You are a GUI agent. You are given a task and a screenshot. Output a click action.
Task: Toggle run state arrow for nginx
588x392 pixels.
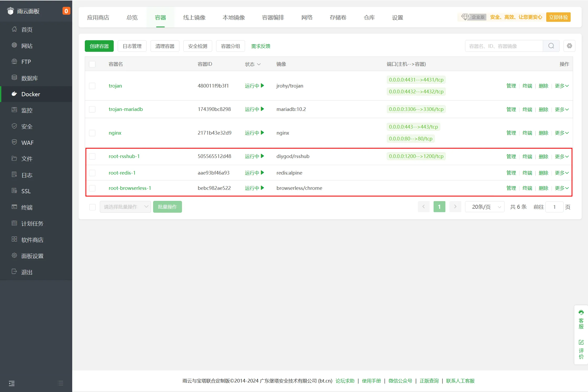[x=262, y=133]
